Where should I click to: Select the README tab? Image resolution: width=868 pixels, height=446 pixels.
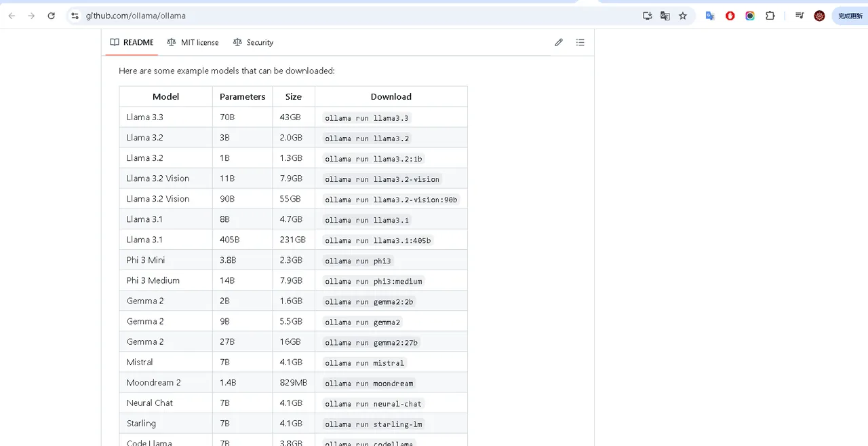click(x=132, y=42)
